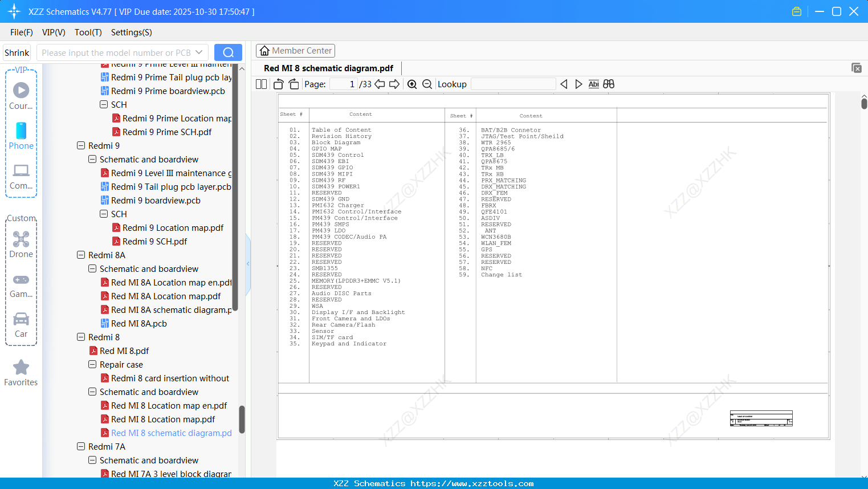Image resolution: width=868 pixels, height=489 pixels.
Task: Open Red MI 8 Location map en.pdf
Action: tap(169, 406)
